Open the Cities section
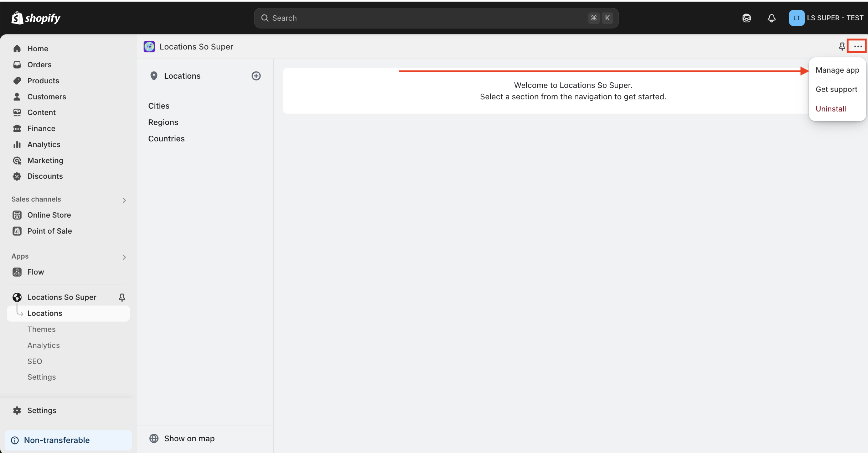 click(x=159, y=106)
